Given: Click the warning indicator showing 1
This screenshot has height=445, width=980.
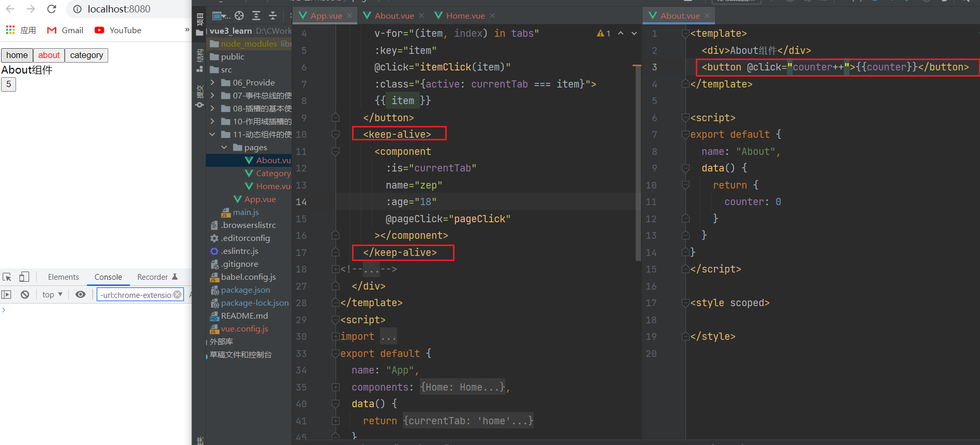Looking at the screenshot, I should (604, 33).
